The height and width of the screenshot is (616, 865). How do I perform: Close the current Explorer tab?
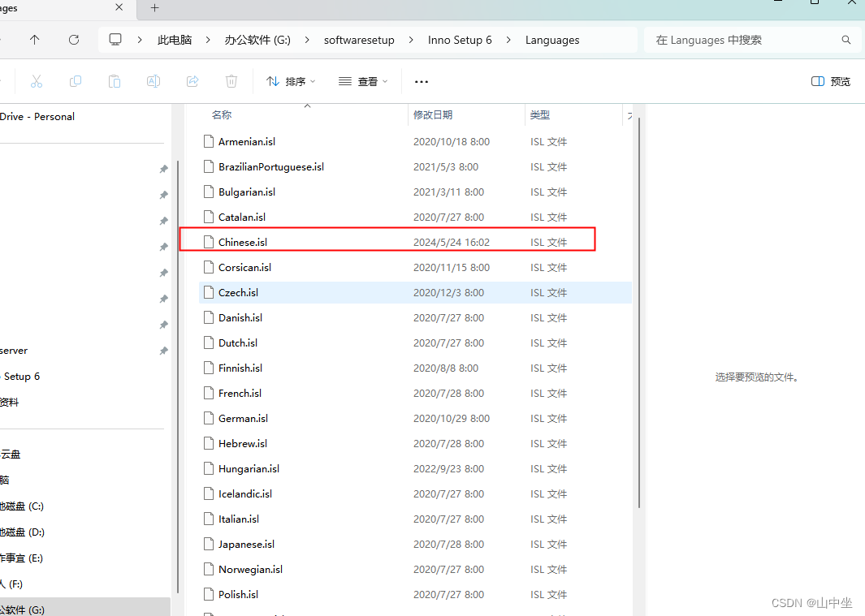[x=119, y=7]
